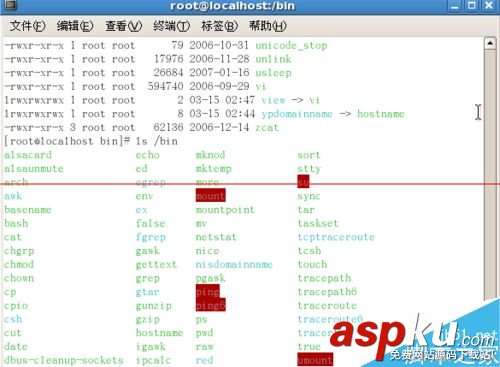The height and width of the screenshot is (367, 500).
Task: Click the sync entry
Action: point(309,196)
